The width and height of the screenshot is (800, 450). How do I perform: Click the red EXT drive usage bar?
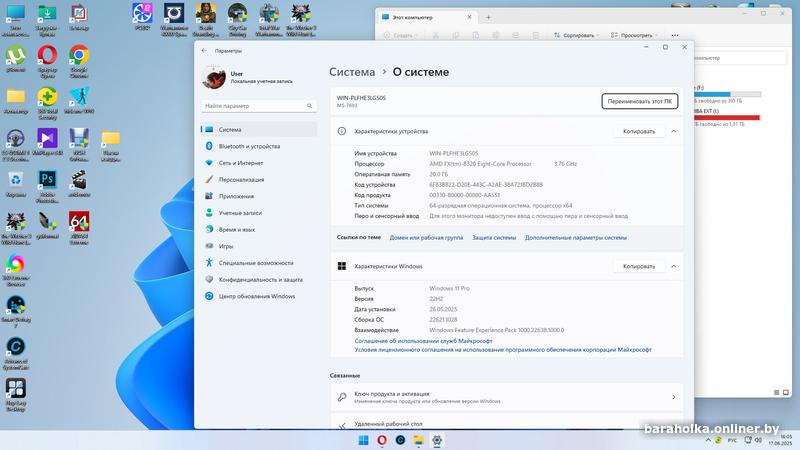point(727,117)
